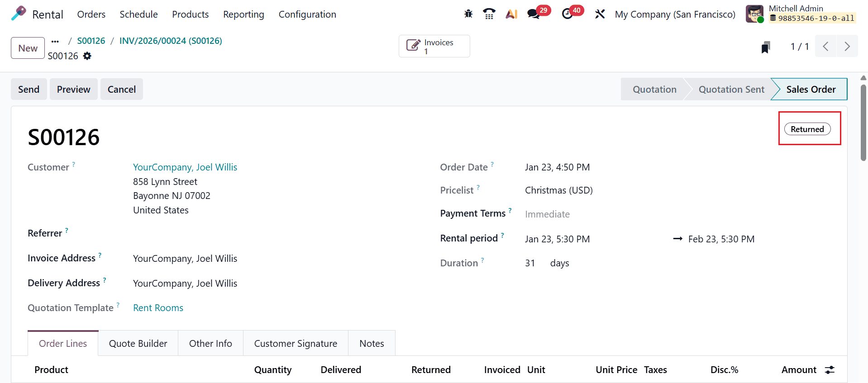Select the Quotation Sent status stage
This screenshot has width=868, height=383.
pyautogui.click(x=731, y=89)
